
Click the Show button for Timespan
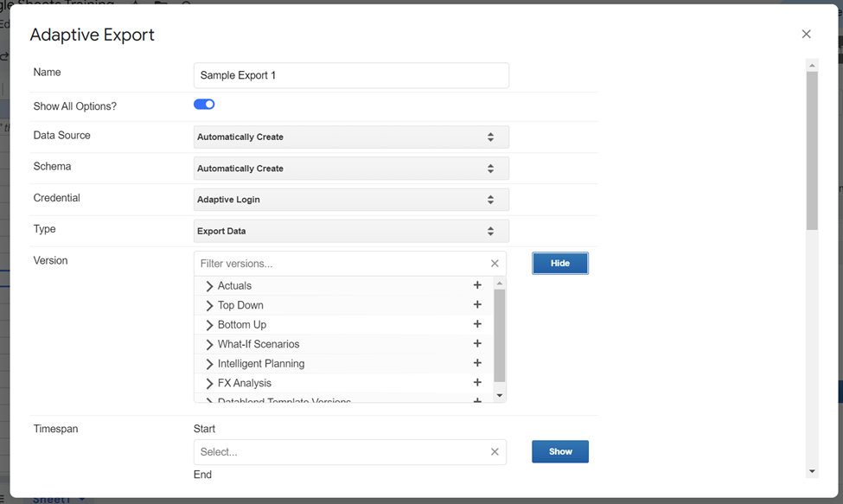coord(560,452)
